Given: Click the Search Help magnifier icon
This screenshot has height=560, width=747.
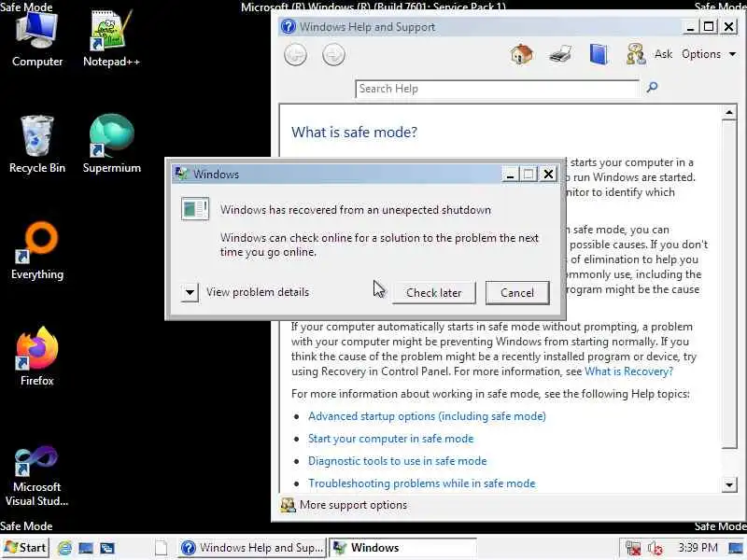Looking at the screenshot, I should [652, 87].
